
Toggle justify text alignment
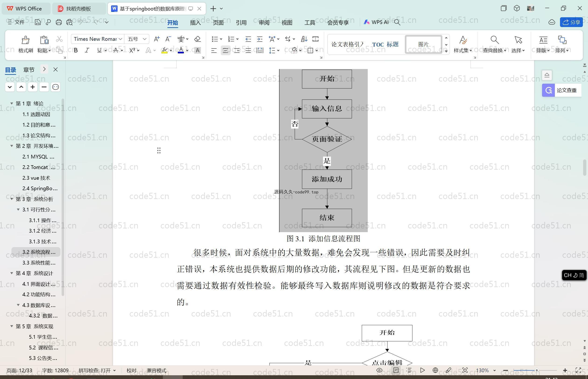pos(248,50)
